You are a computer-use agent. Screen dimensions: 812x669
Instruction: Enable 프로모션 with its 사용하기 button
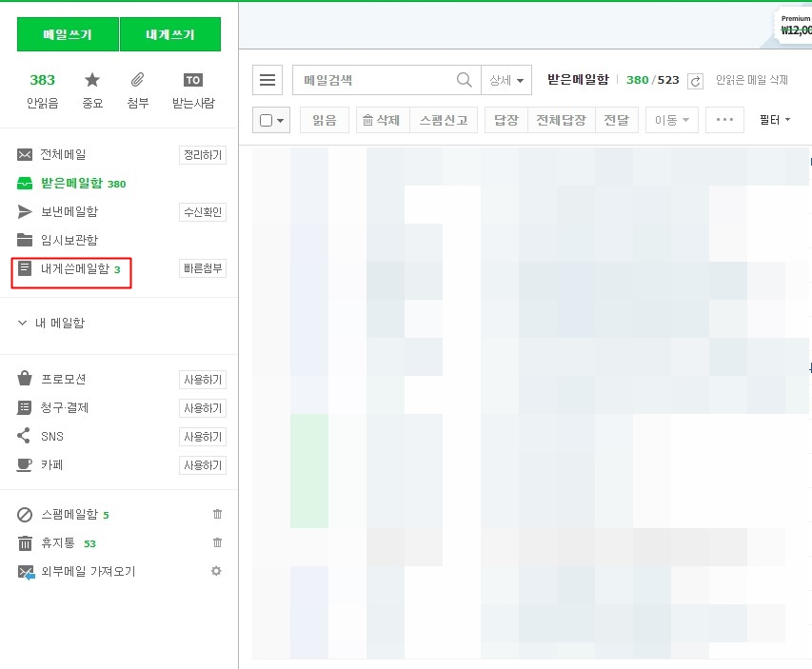click(203, 380)
